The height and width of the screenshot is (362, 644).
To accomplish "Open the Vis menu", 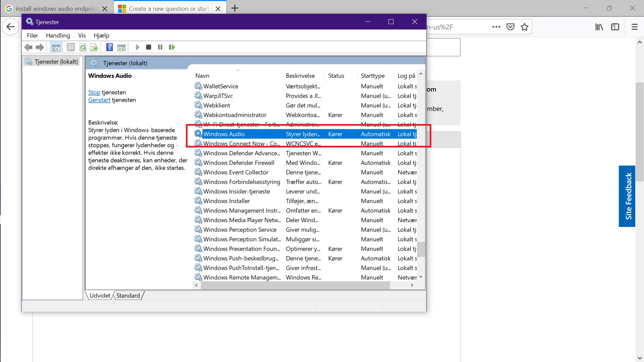I will pos(82,36).
